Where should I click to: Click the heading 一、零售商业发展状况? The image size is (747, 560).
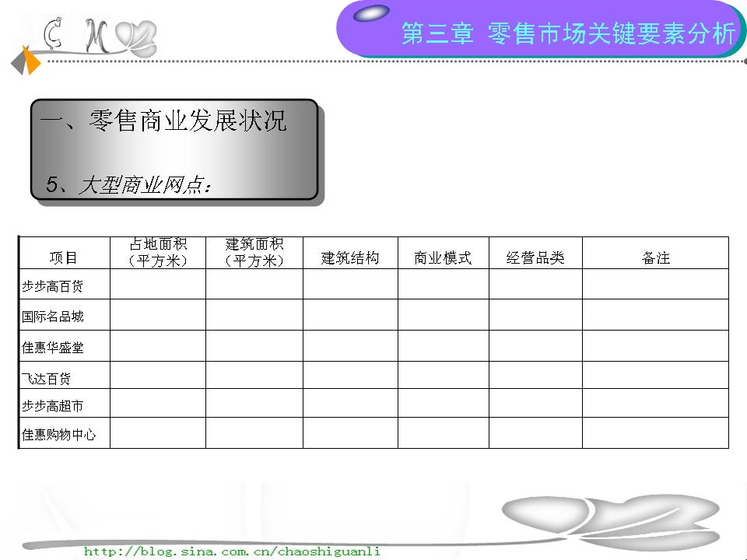(163, 121)
